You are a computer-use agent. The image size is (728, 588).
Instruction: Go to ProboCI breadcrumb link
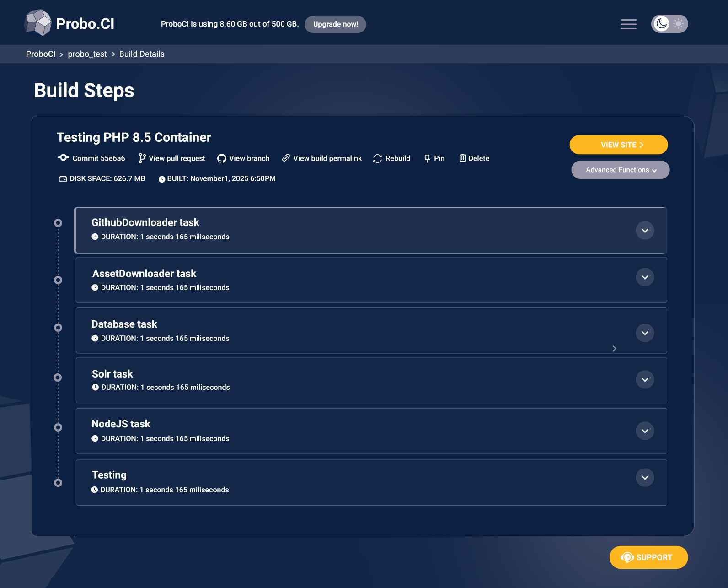(41, 54)
